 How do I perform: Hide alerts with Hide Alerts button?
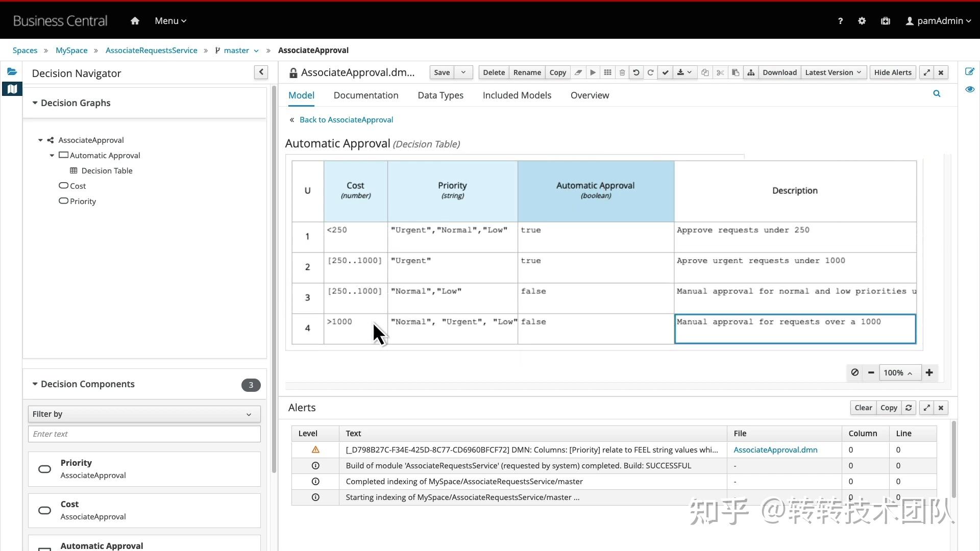[x=892, y=72]
